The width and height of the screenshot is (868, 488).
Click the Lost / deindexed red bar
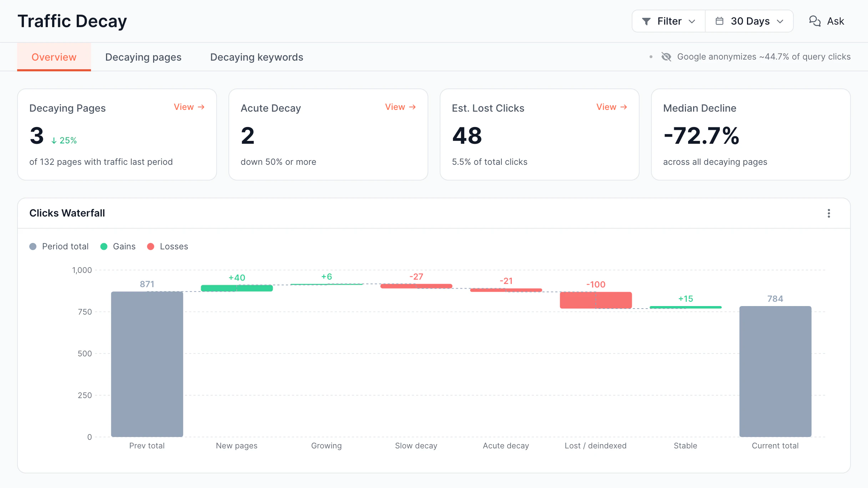[x=596, y=300]
